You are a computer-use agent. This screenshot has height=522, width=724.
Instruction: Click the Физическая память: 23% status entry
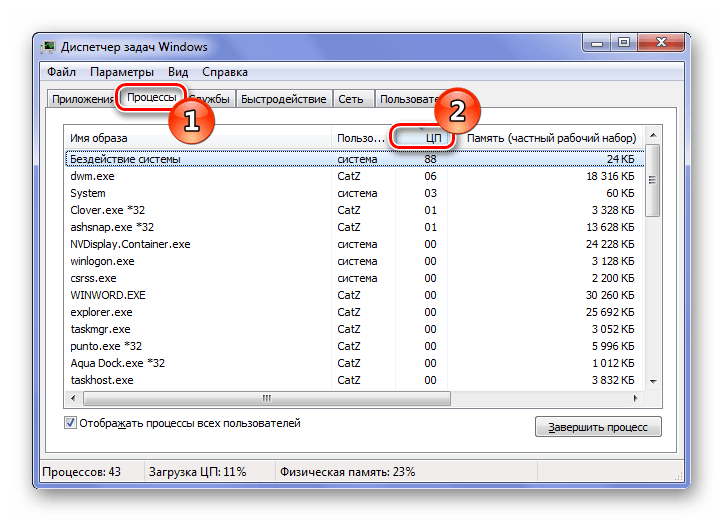click(x=347, y=472)
